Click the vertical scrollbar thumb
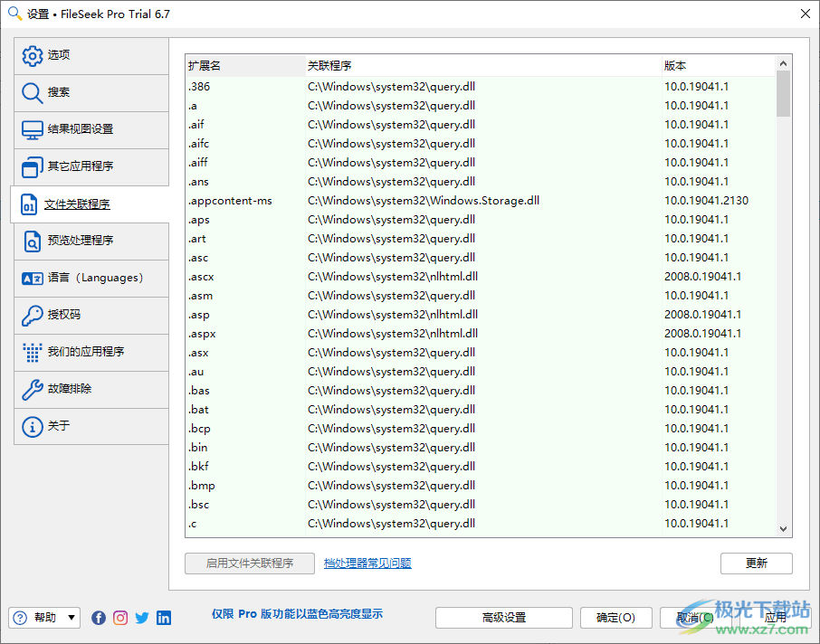Viewport: 820px width, 644px height. [x=783, y=94]
